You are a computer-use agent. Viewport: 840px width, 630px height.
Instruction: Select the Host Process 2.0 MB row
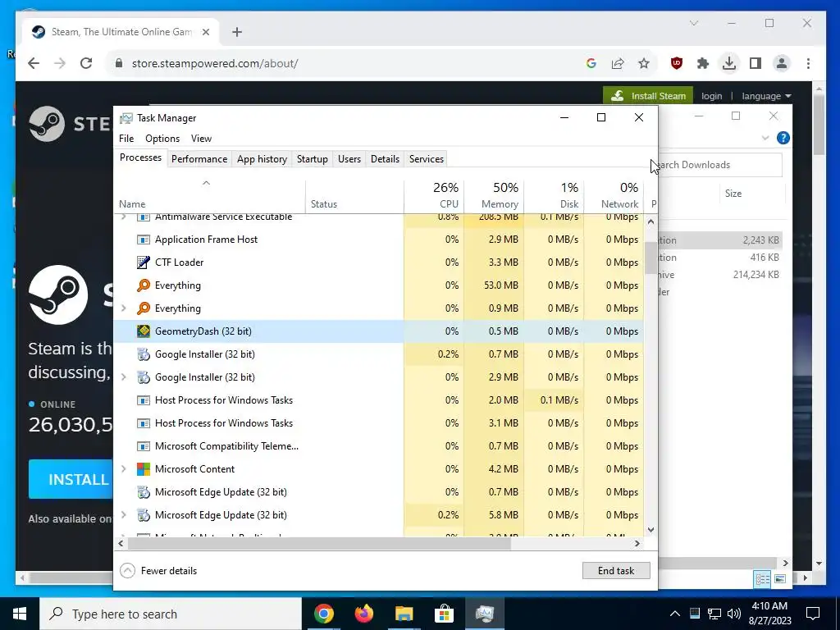(379, 400)
